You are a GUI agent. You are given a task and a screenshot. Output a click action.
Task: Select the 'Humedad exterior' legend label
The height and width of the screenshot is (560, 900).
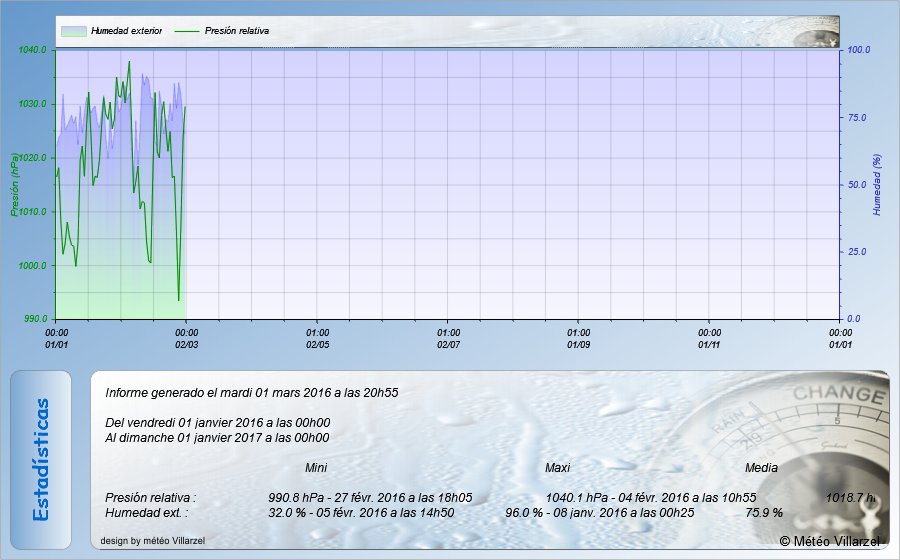(x=126, y=31)
